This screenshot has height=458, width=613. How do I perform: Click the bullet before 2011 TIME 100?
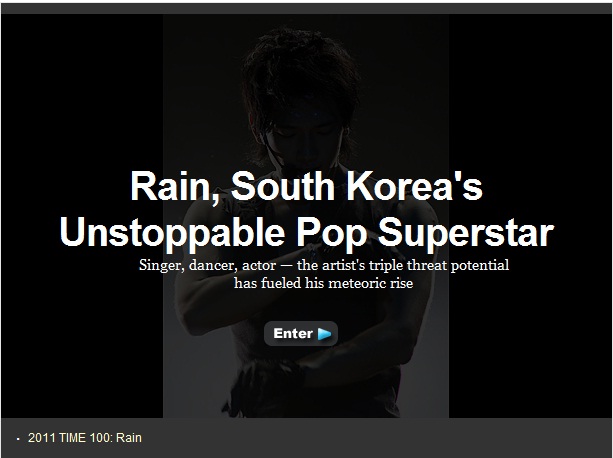click(x=18, y=439)
